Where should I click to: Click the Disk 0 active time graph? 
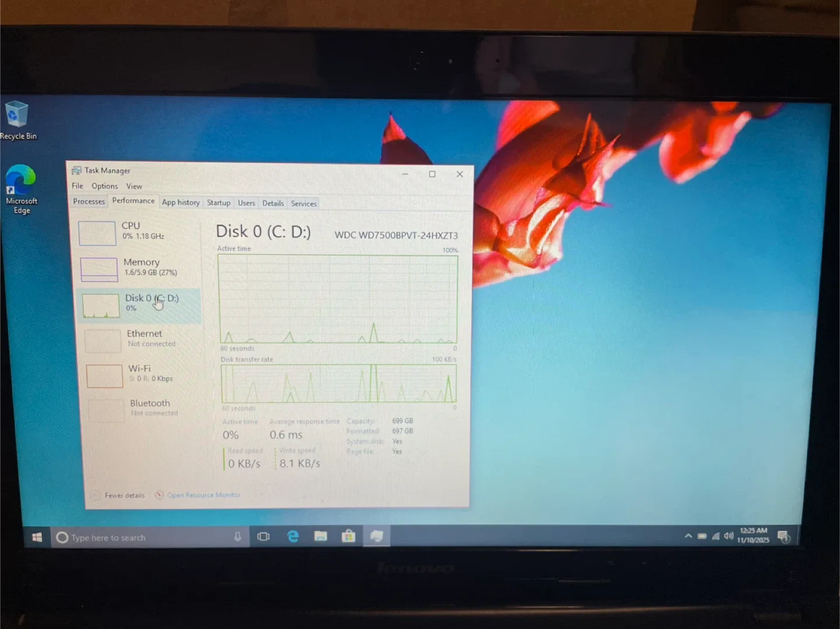point(338,297)
